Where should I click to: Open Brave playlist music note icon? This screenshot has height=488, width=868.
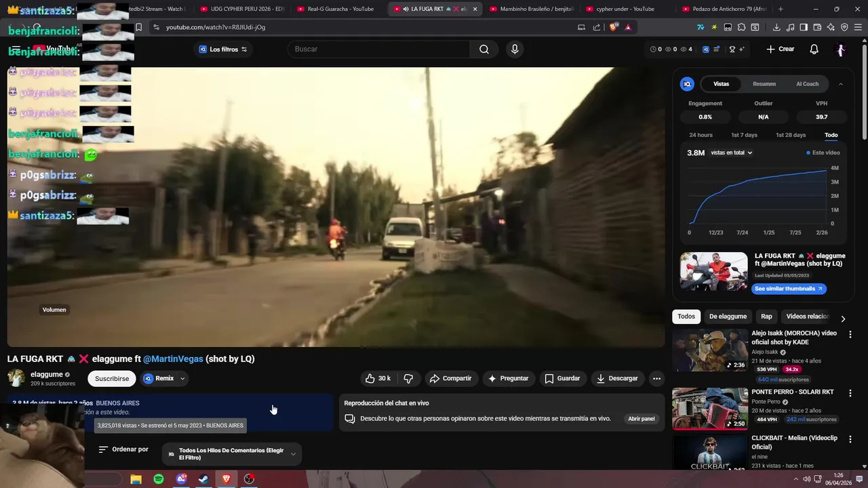[790, 27]
